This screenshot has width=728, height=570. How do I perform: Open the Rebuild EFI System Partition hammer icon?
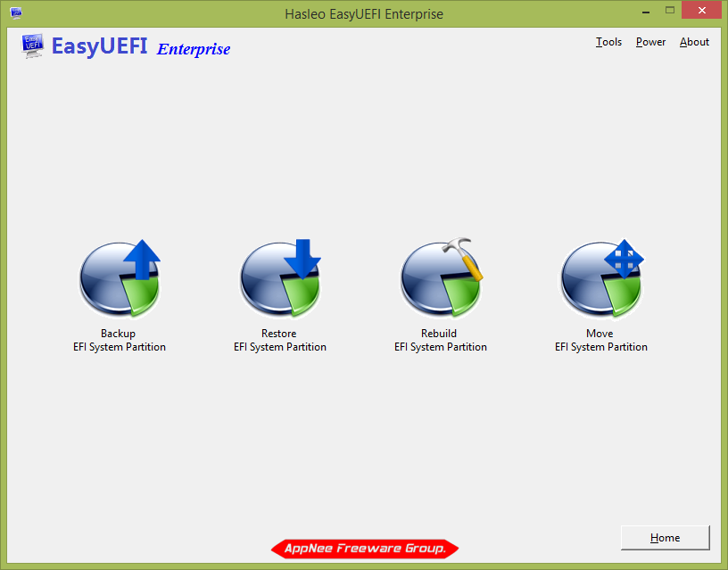pos(441,279)
